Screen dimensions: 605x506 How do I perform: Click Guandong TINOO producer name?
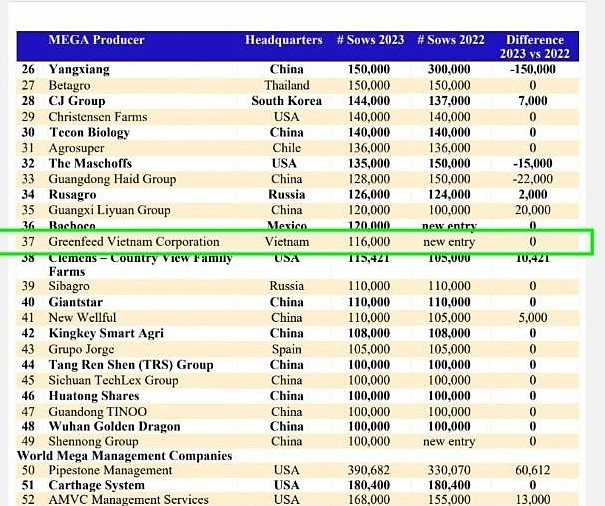pos(98,412)
